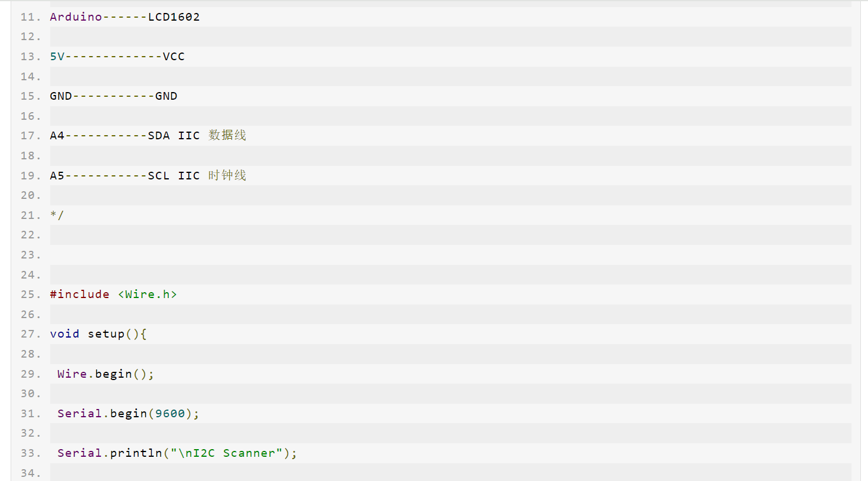Click the Wire.begin() statement
The width and height of the screenshot is (868, 481).
105,374
